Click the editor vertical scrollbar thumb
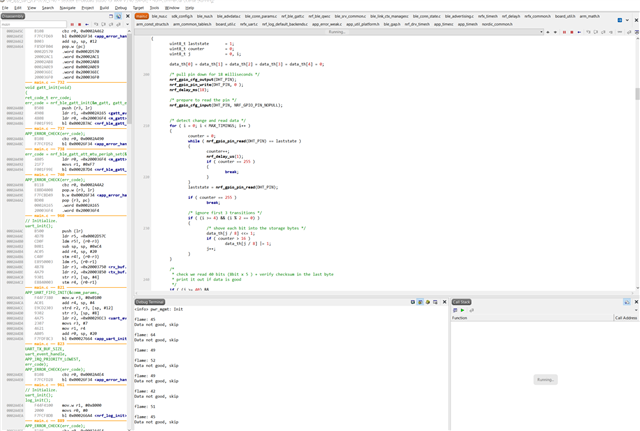Screen dimensions: 640x431 637,93
